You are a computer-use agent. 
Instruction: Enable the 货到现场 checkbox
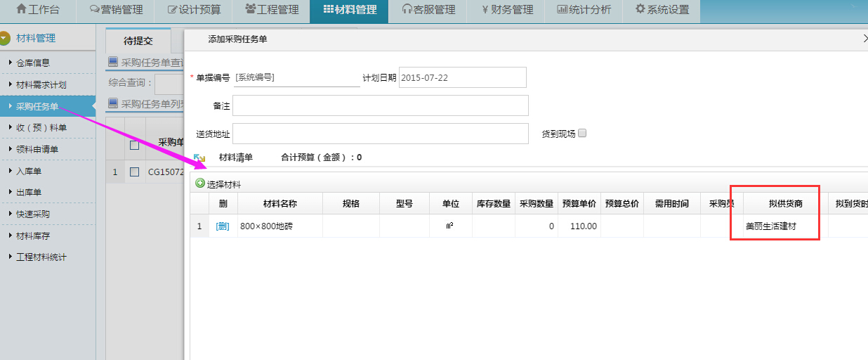pos(581,134)
